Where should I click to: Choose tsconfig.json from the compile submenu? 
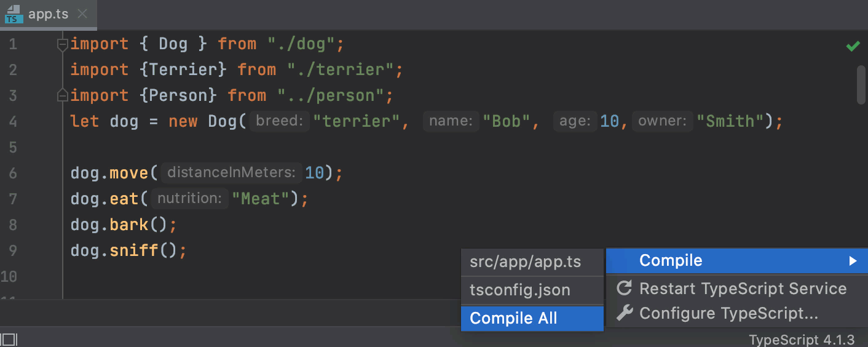tap(519, 290)
